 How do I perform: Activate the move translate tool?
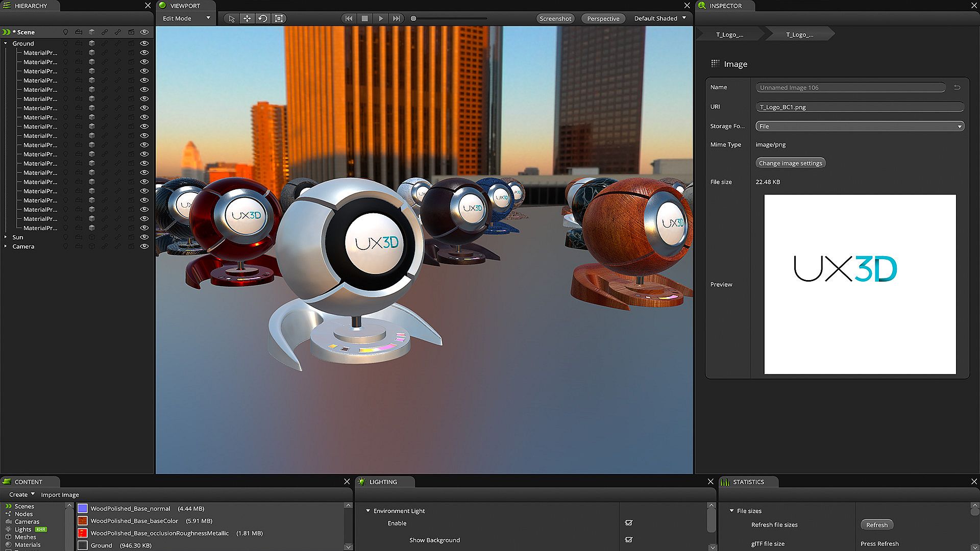click(x=247, y=18)
